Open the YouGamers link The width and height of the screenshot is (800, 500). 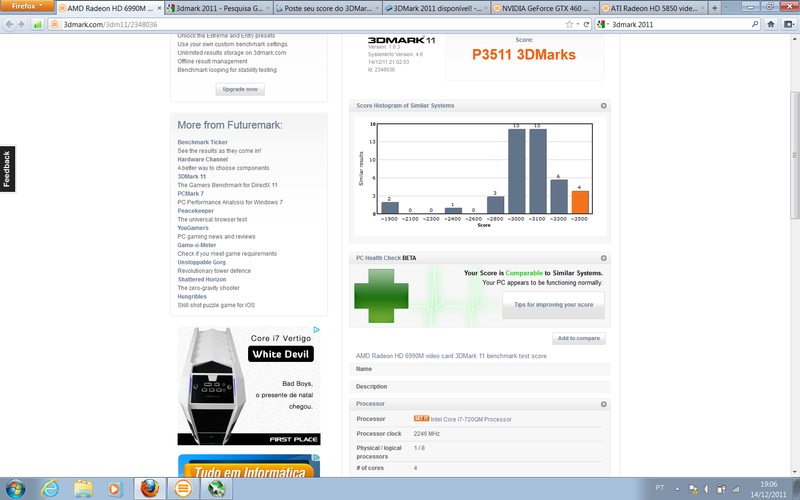coord(193,228)
